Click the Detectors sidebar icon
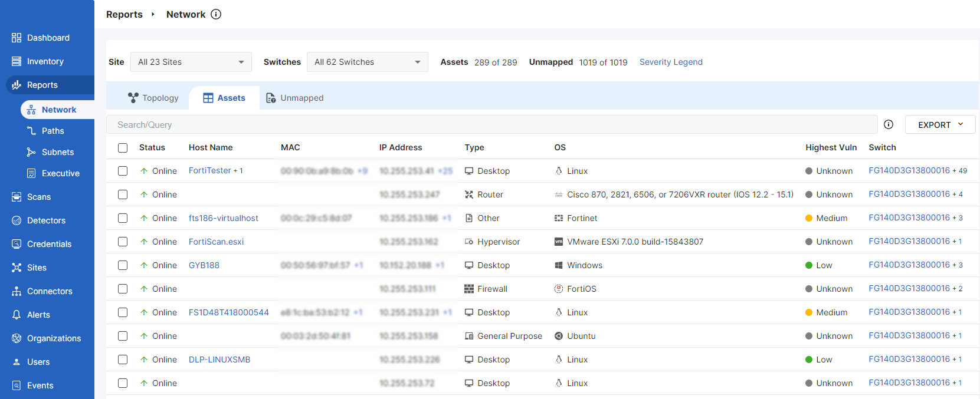 [x=17, y=220]
